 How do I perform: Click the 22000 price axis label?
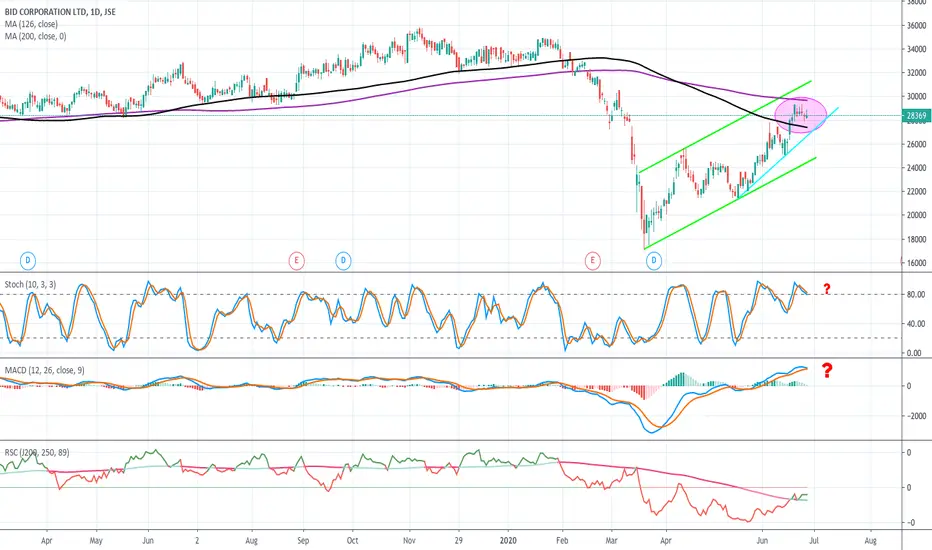(x=917, y=191)
